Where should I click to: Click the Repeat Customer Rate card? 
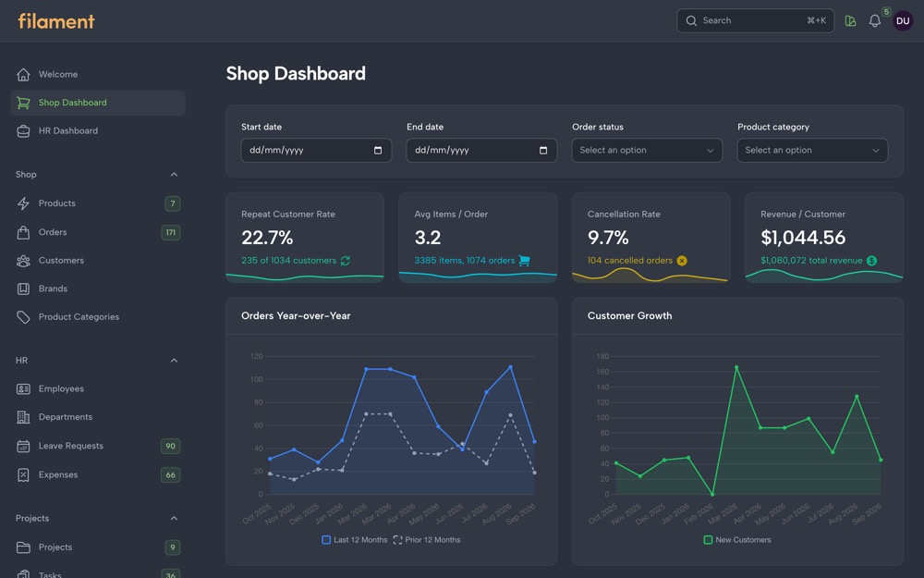click(x=305, y=238)
